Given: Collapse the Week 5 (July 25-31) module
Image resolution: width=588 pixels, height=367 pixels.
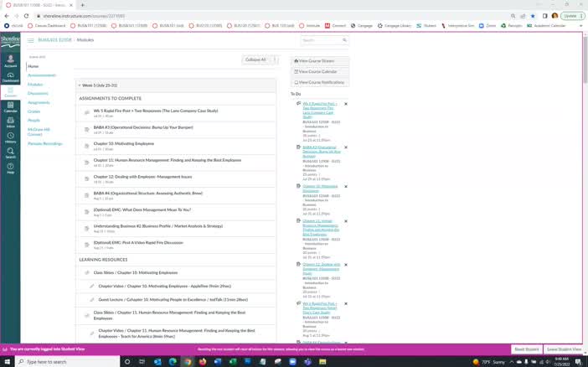Looking at the screenshot, I should point(80,85).
